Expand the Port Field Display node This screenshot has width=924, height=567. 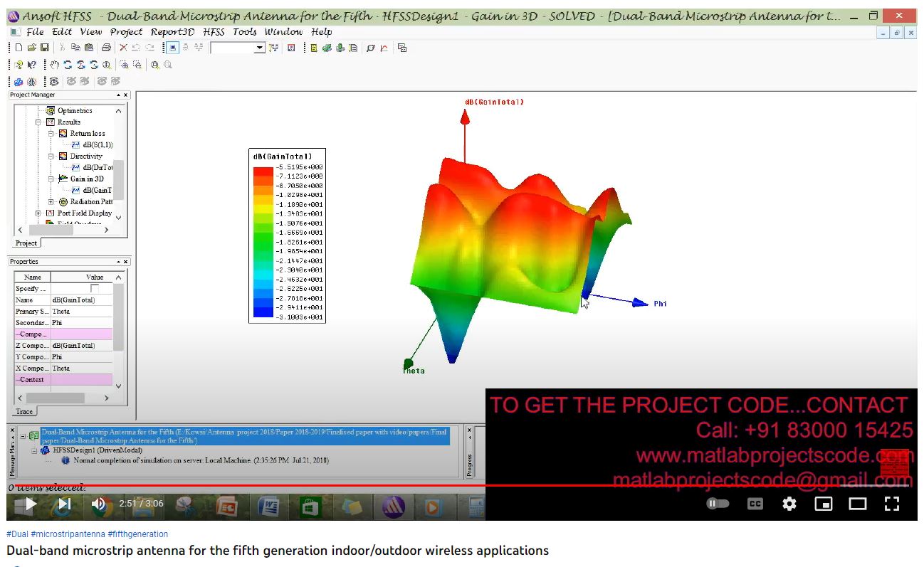[39, 213]
